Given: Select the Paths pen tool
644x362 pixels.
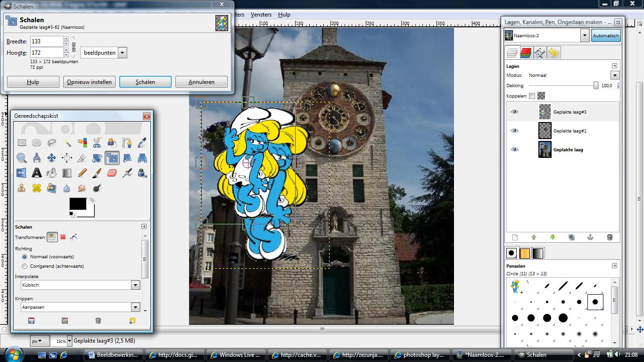Looking at the screenshot, I should 127,142.
